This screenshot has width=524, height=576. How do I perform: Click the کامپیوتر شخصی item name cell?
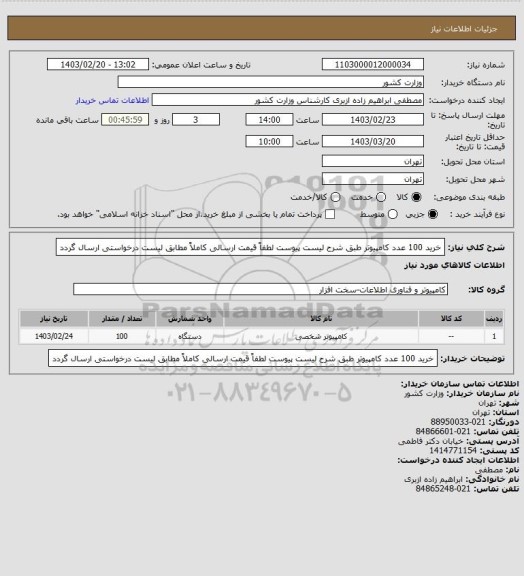pos(321,336)
